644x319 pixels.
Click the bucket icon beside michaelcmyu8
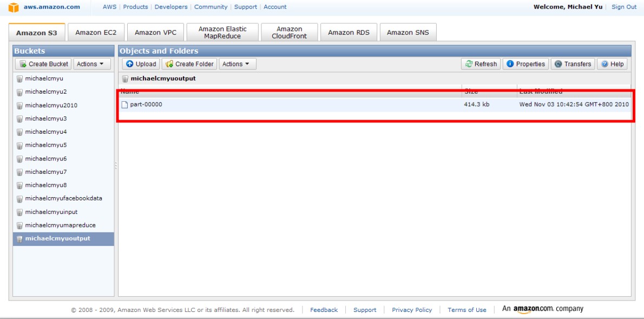[19, 185]
